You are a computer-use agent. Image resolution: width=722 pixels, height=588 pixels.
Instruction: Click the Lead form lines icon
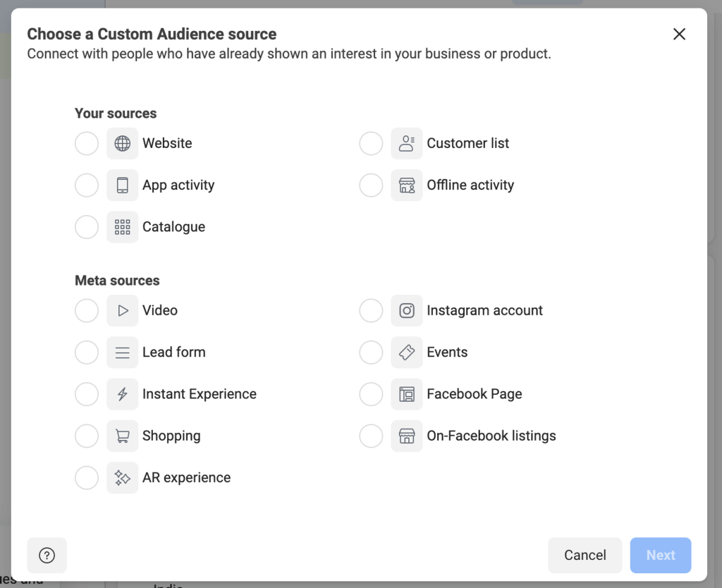[122, 353]
